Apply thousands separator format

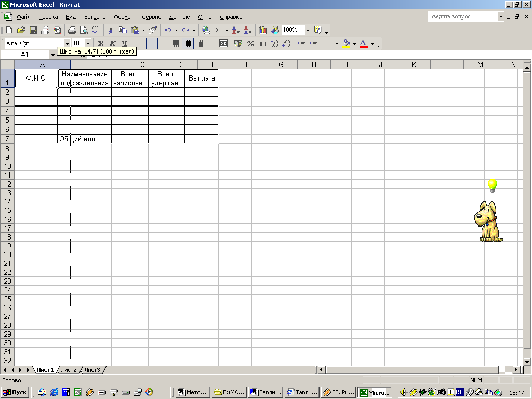pyautogui.click(x=262, y=44)
